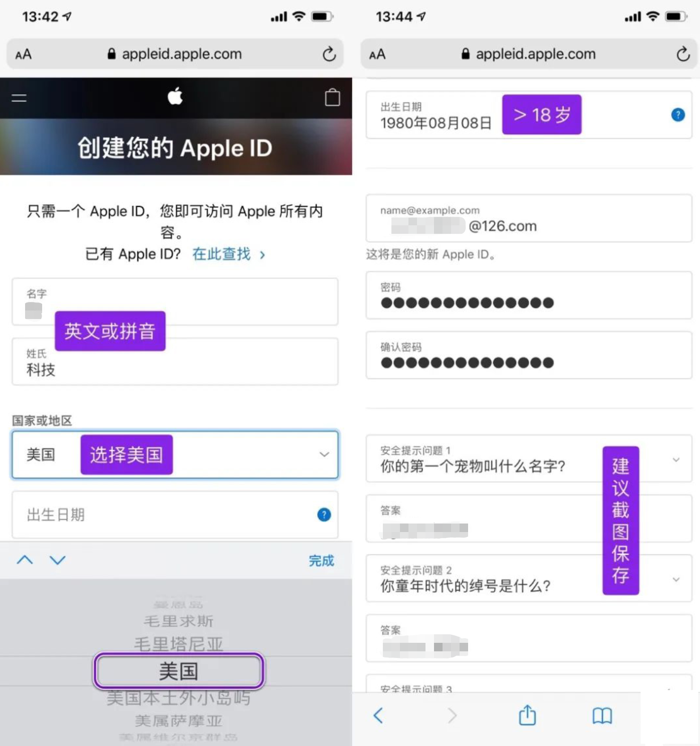Tap the 确认密码 confirm password field
700x746 pixels.
tap(529, 355)
